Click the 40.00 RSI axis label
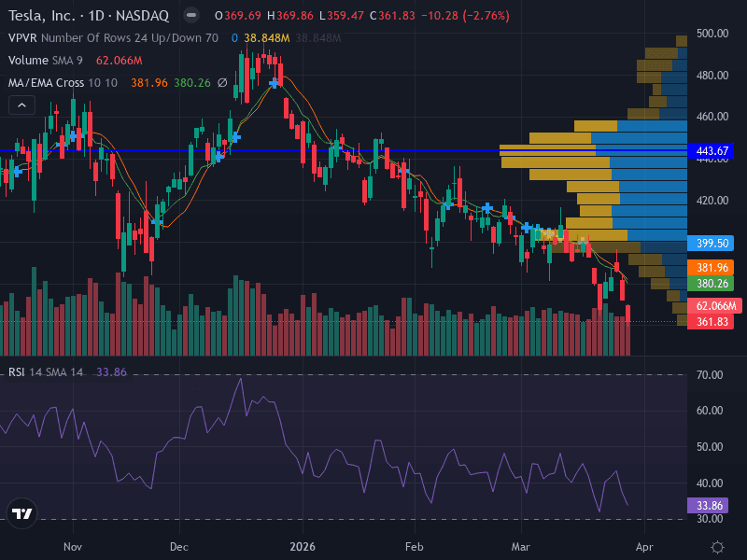Viewport: 747px width, 560px height. pos(710,483)
